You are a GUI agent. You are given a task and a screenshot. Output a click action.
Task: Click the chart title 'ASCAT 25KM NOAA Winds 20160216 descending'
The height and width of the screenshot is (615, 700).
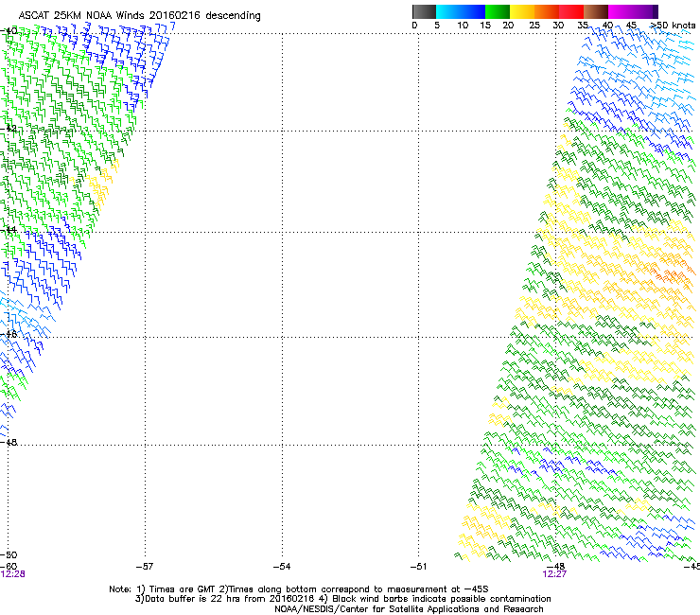click(139, 16)
